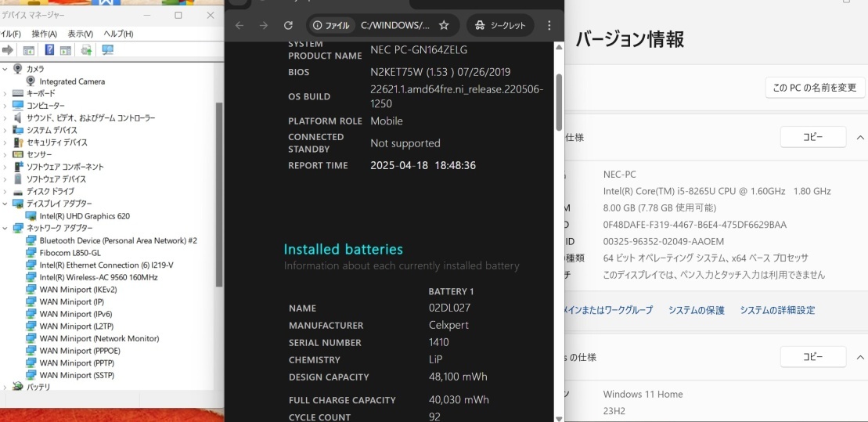Select Intel(R) Ethernet Connection (6) I219-V
Screen dimensions: 868x422
point(106,265)
